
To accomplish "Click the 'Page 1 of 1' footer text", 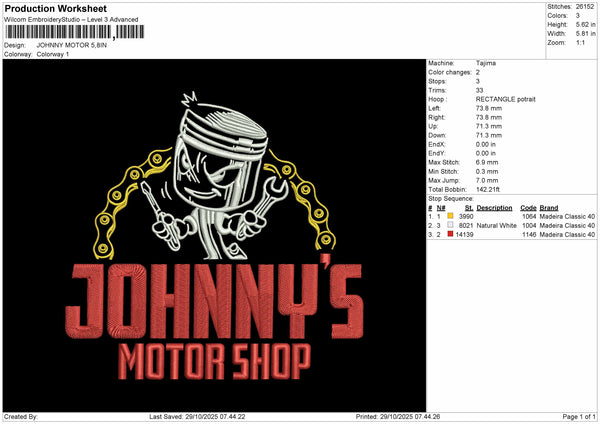I will pos(579,417).
